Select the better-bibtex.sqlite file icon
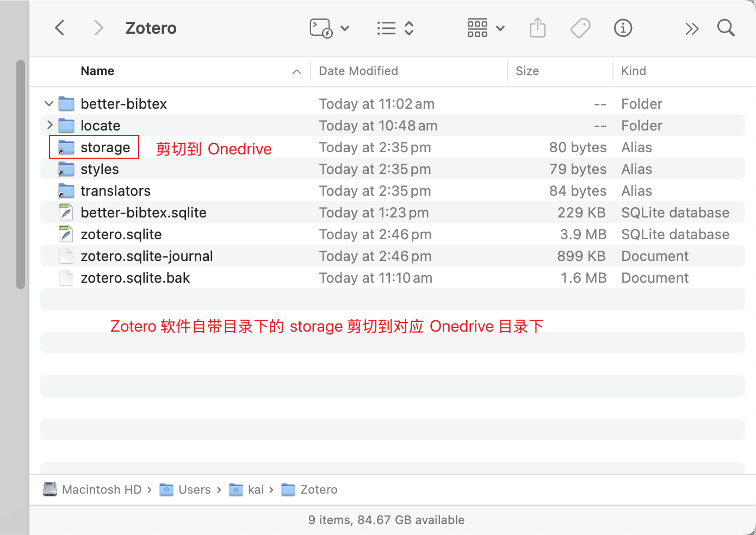Screen dimensions: 756x535 (x=66, y=212)
